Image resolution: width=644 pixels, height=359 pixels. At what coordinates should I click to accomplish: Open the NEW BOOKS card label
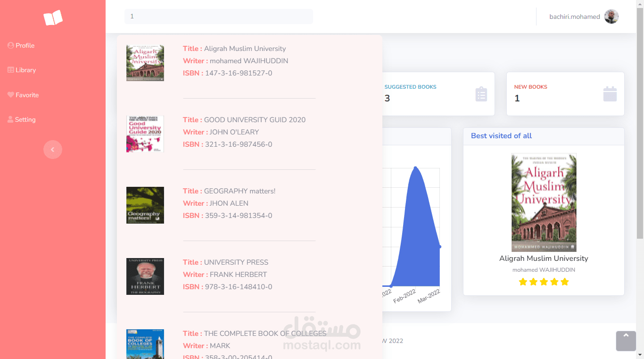pyautogui.click(x=531, y=87)
